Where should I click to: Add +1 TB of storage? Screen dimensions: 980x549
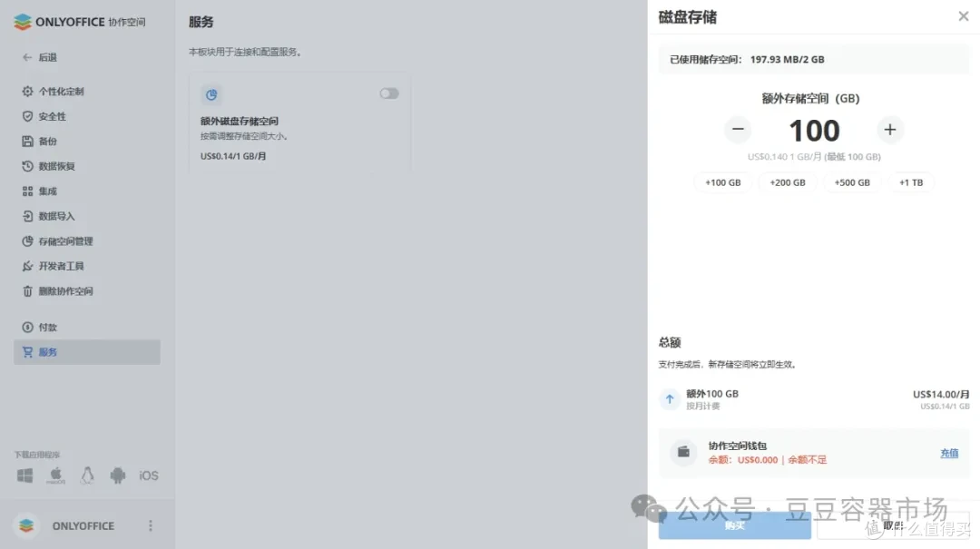(911, 182)
